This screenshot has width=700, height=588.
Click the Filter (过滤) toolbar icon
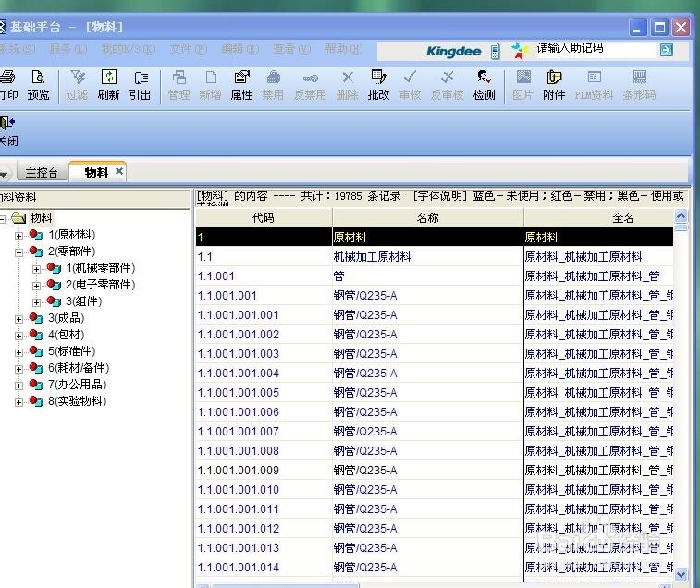[x=78, y=85]
